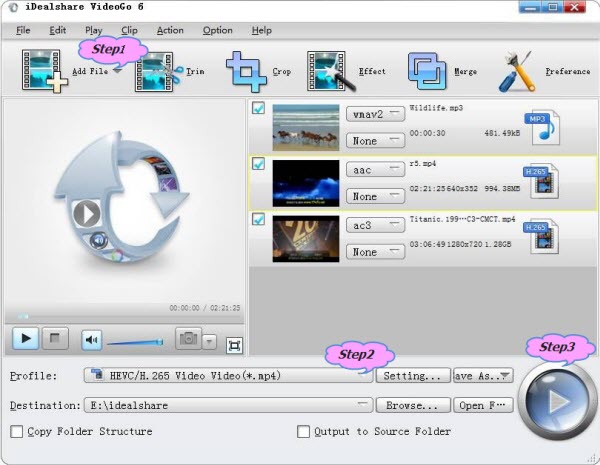
Task: Open the None subtitle dropdown for Wildlife.mp3
Action: [x=375, y=140]
